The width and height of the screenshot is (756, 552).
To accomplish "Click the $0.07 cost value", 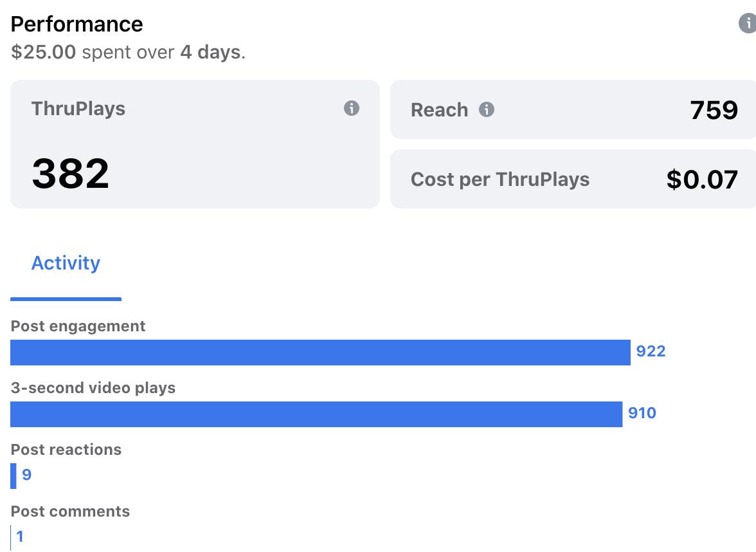I will [702, 179].
